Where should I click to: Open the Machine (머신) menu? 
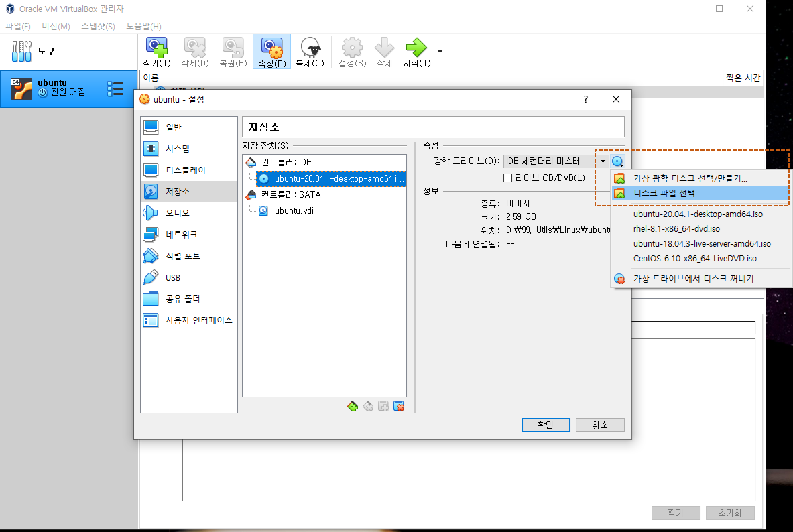click(x=56, y=26)
